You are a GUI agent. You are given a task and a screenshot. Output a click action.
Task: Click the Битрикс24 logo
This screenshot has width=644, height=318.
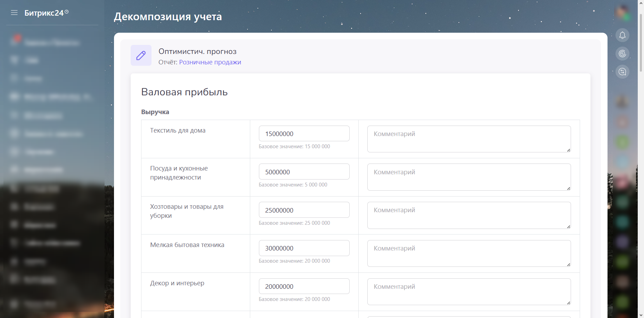(x=44, y=13)
